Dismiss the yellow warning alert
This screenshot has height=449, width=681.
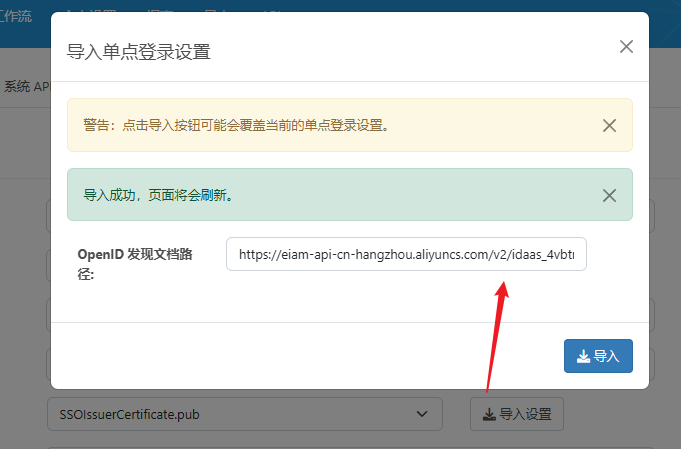click(609, 125)
